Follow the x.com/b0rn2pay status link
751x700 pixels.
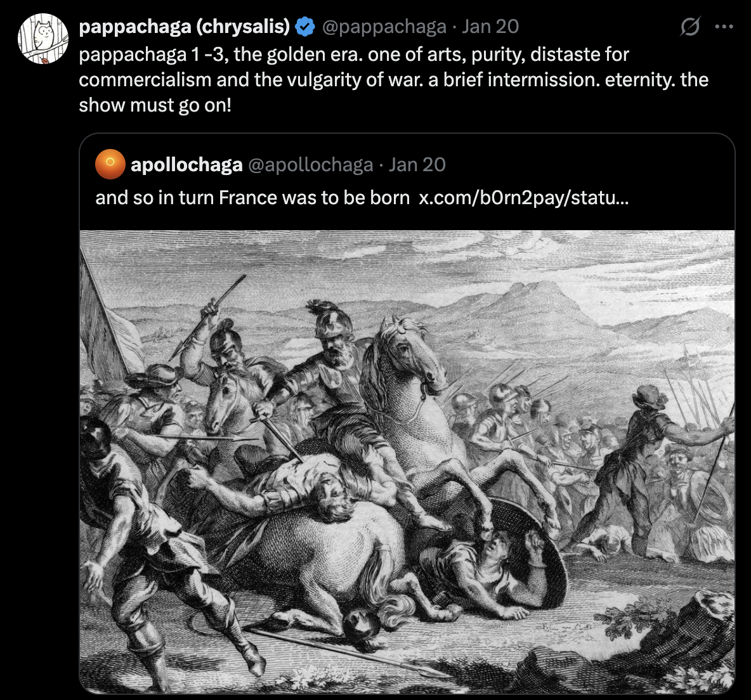click(x=524, y=198)
